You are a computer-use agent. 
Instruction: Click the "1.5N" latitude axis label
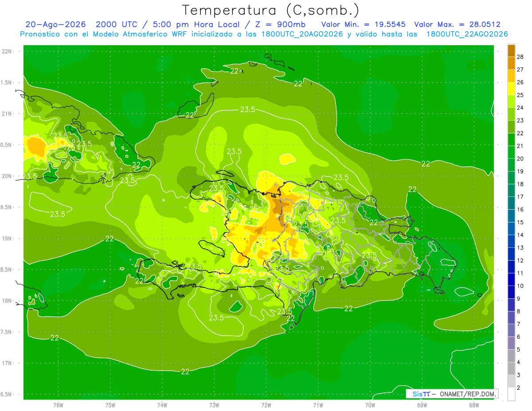click(x=6, y=82)
